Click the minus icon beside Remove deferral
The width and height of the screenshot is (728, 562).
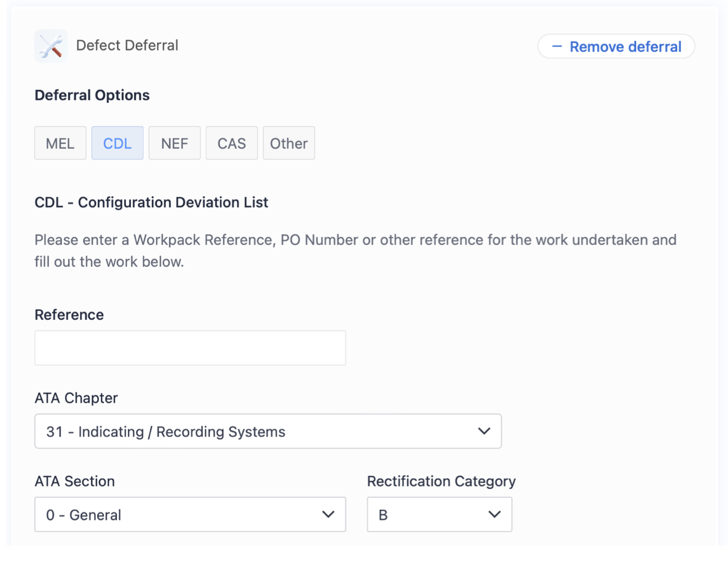click(557, 47)
